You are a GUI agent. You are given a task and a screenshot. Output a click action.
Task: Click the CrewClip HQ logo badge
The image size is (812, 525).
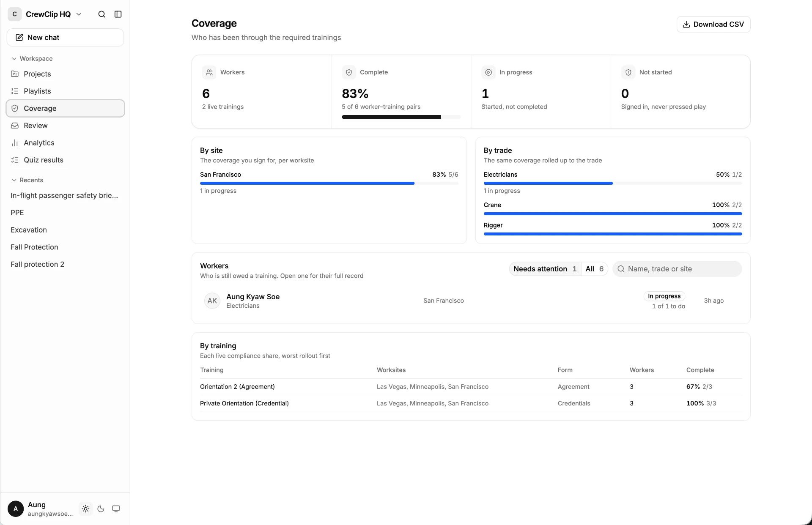click(15, 14)
